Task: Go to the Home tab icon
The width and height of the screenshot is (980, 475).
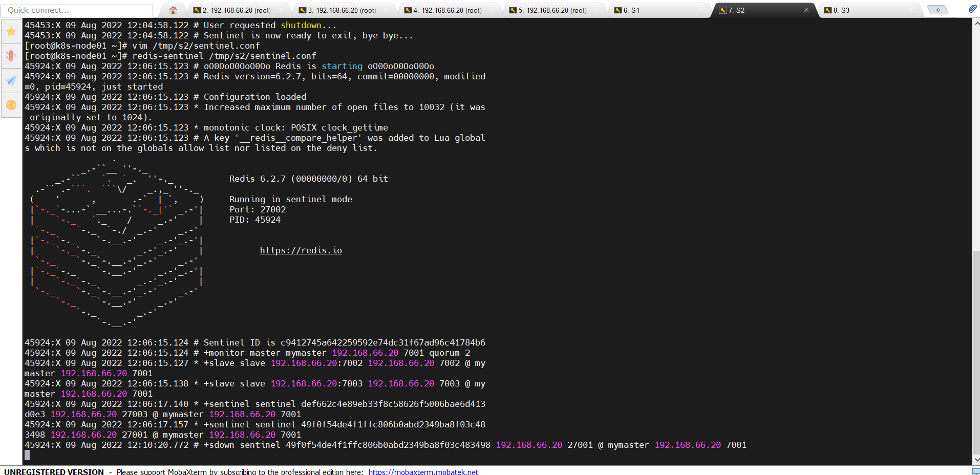Action: tap(173, 10)
